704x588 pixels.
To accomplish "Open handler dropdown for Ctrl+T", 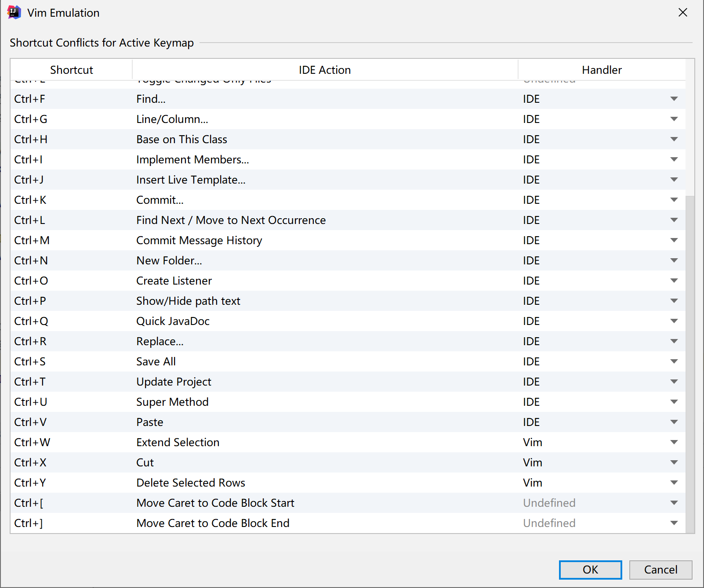I will pos(674,382).
